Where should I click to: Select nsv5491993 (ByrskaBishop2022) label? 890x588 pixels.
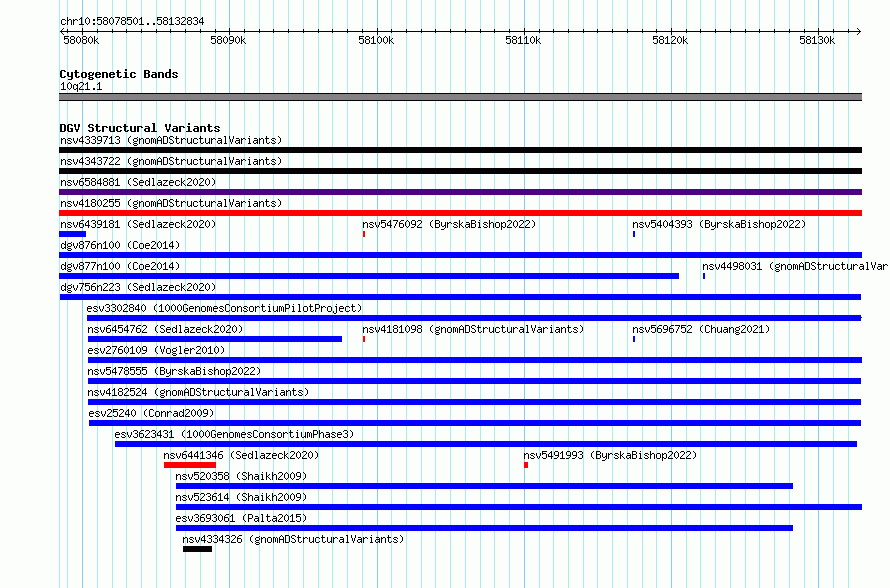click(610, 455)
